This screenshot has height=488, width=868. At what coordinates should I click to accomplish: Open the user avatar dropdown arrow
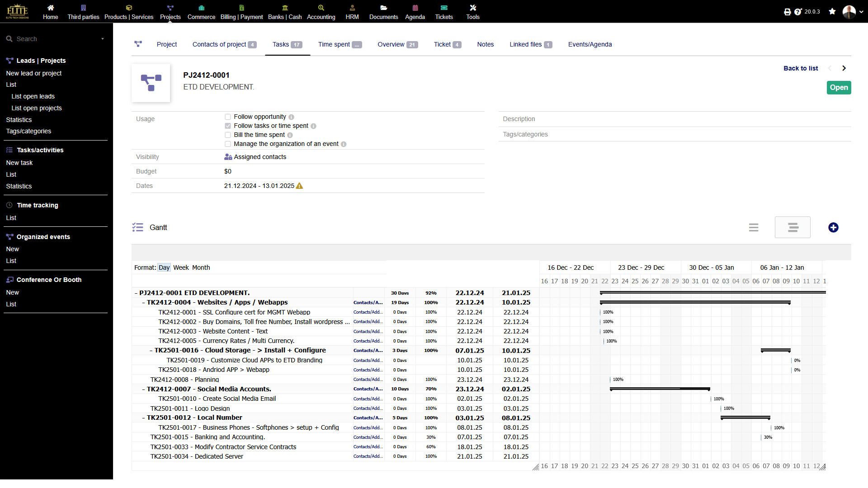861,12
